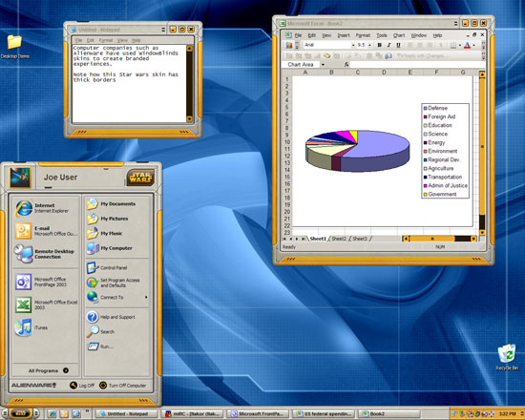Click Excel vertical scrollbar up arrow
525x420 pixels.
482,74
